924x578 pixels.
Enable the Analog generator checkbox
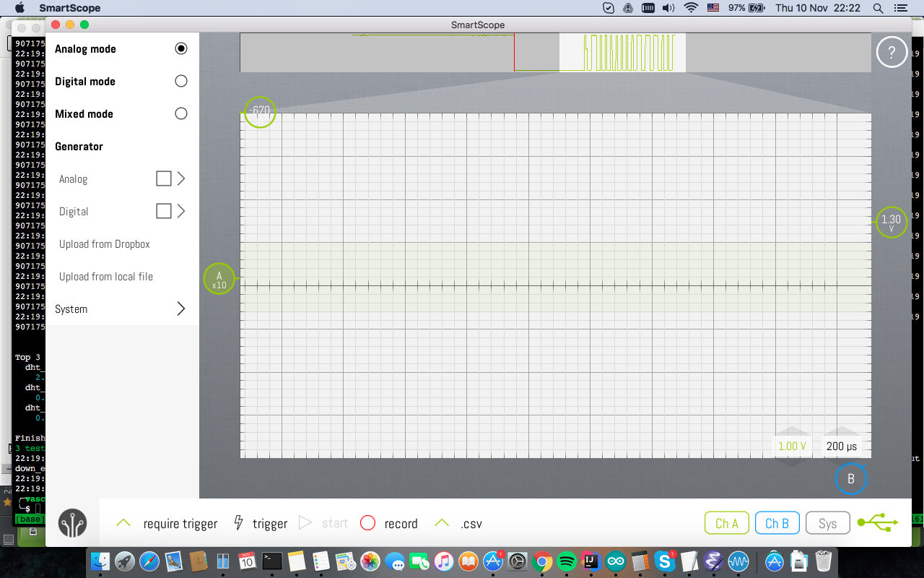(x=164, y=178)
